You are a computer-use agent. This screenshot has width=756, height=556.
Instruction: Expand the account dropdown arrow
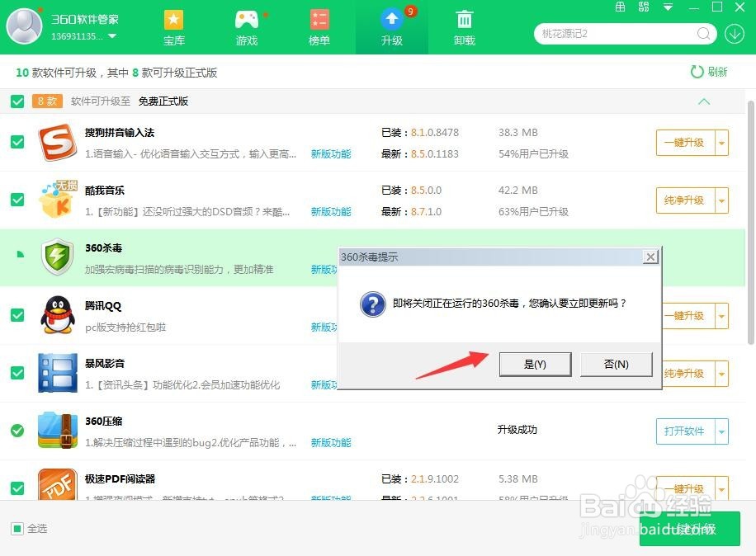click(112, 36)
